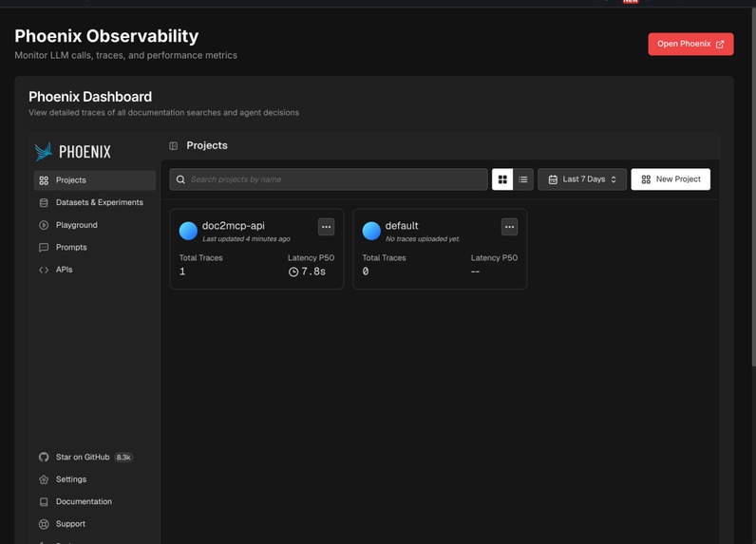Viewport: 756px width, 544px height.
Task: Click the Settings gear icon
Action: (44, 479)
